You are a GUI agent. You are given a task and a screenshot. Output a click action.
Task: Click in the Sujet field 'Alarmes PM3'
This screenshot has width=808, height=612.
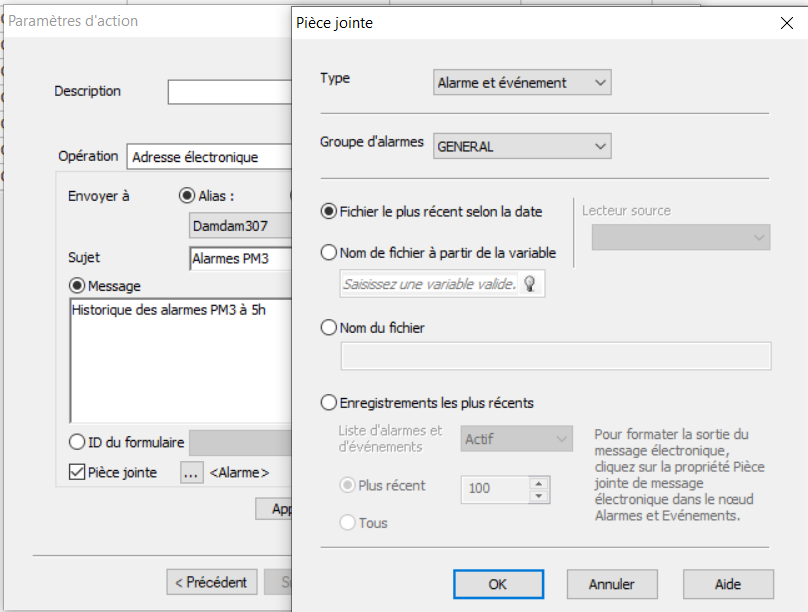(240, 259)
